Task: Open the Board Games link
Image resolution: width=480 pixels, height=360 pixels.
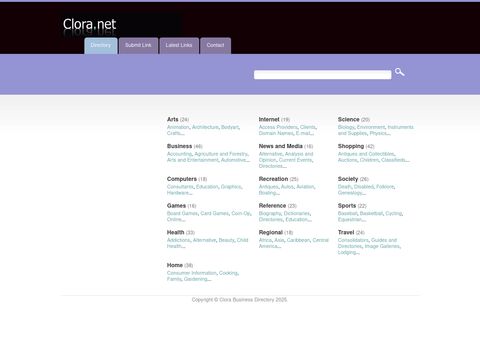Action: coord(182,213)
